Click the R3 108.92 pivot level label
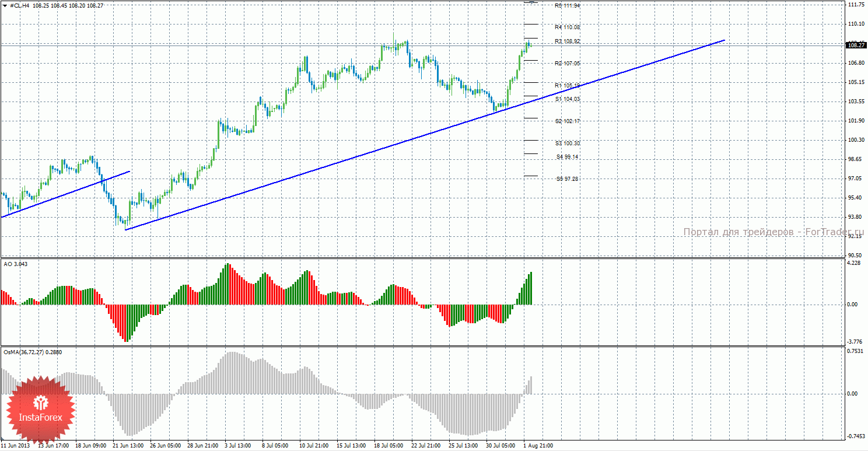868x451 pixels. [x=567, y=41]
